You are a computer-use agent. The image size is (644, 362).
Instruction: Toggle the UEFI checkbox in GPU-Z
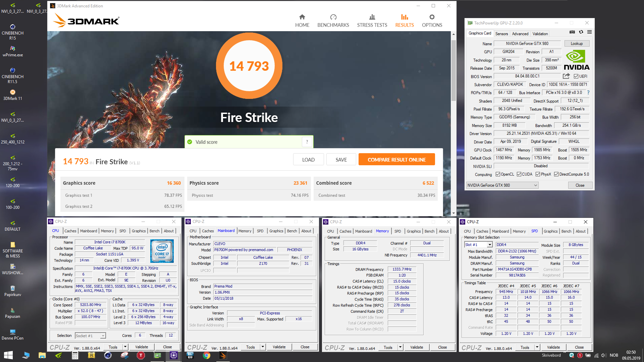(x=576, y=76)
